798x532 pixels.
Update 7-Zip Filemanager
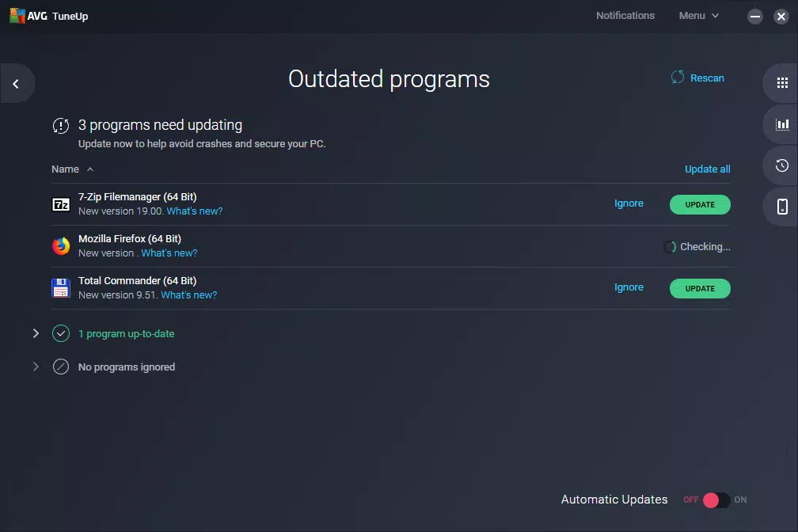[x=700, y=205]
